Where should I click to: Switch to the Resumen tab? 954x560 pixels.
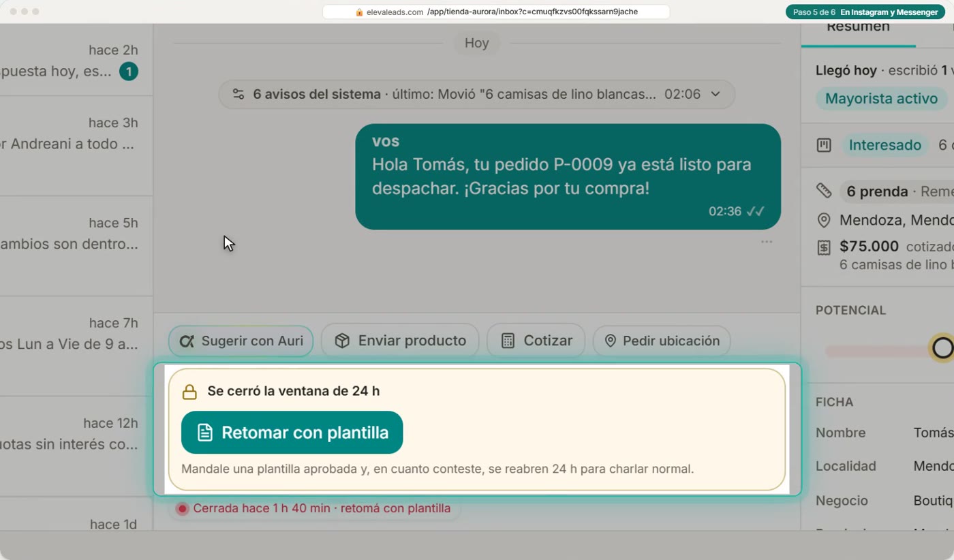click(858, 30)
